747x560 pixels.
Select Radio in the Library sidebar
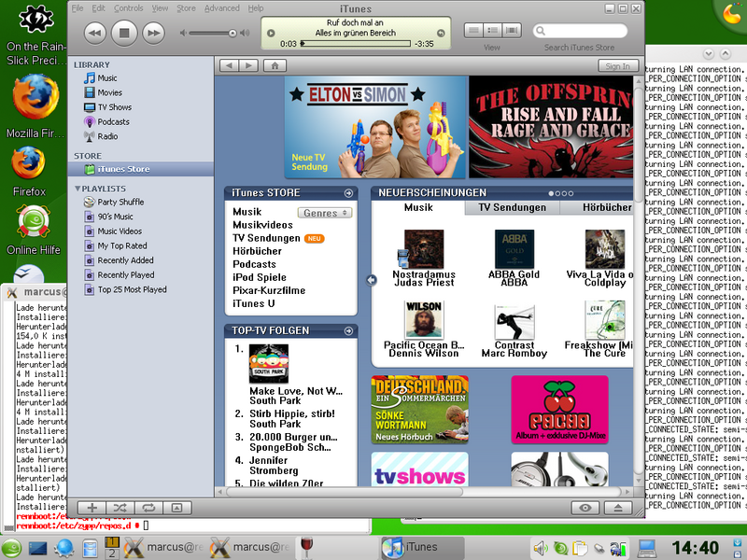tap(107, 136)
